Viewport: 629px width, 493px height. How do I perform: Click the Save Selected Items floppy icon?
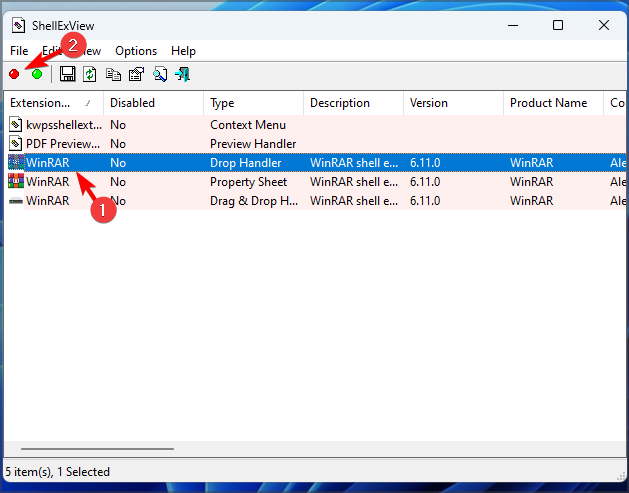click(x=67, y=74)
